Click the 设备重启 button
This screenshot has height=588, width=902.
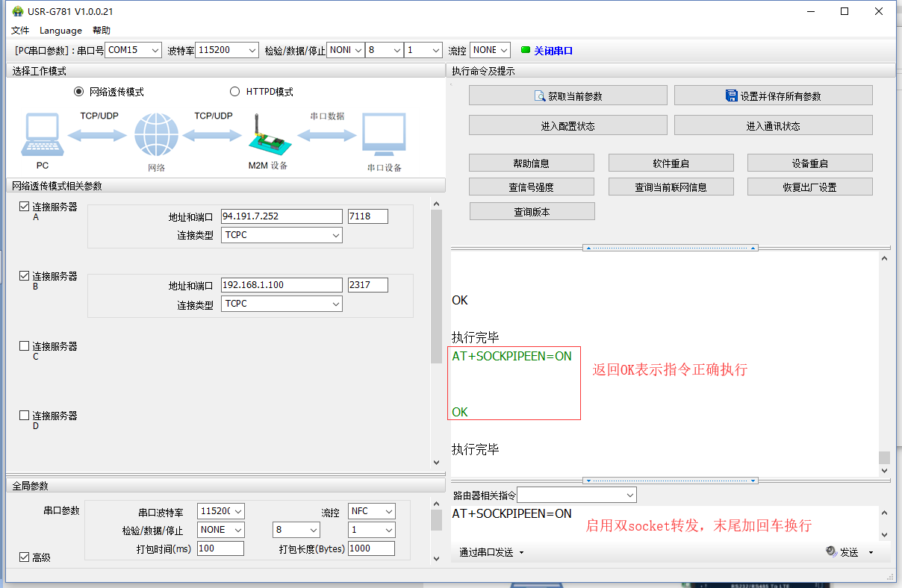point(809,163)
